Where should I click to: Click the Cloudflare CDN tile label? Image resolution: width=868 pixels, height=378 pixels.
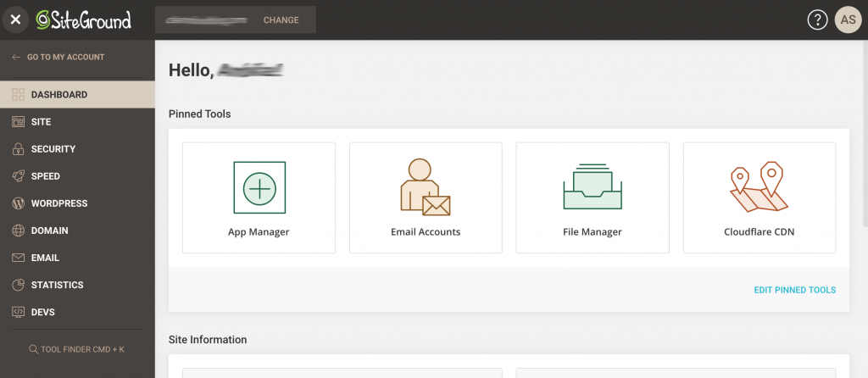point(759,232)
